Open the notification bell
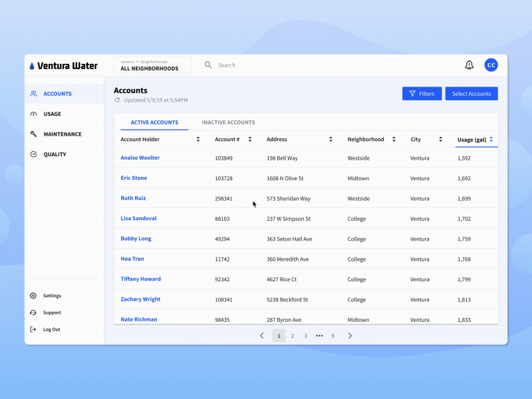The height and width of the screenshot is (399, 532). [x=469, y=65]
